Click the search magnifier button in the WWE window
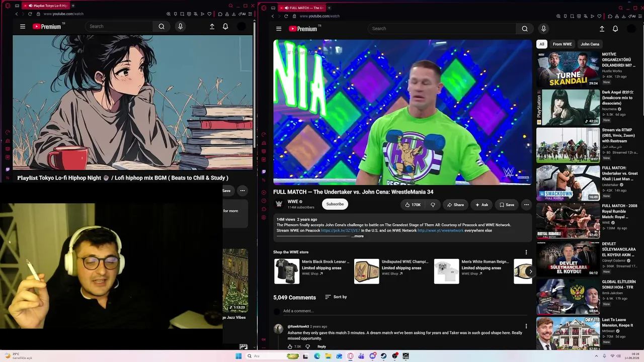The height and width of the screenshot is (362, 644). coord(525,29)
